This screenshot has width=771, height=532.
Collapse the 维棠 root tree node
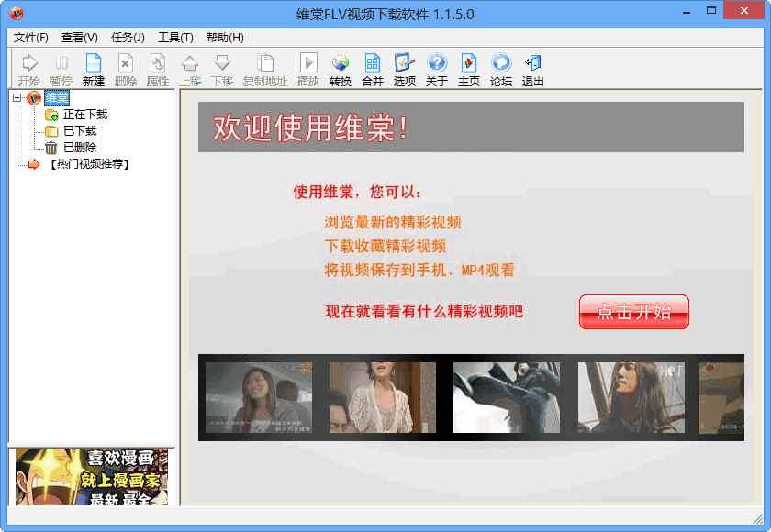pyautogui.click(x=17, y=98)
